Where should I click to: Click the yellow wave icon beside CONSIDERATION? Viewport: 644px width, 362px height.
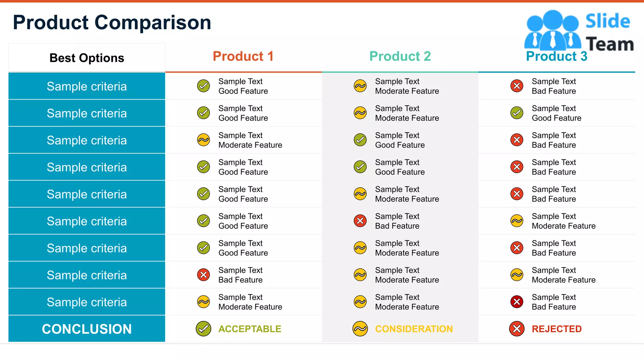(360, 329)
